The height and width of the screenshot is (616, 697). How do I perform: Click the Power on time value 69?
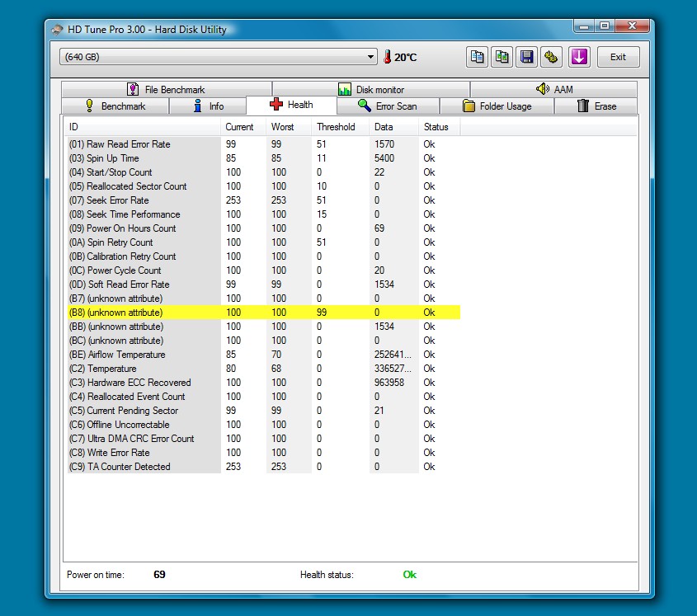[x=159, y=575]
